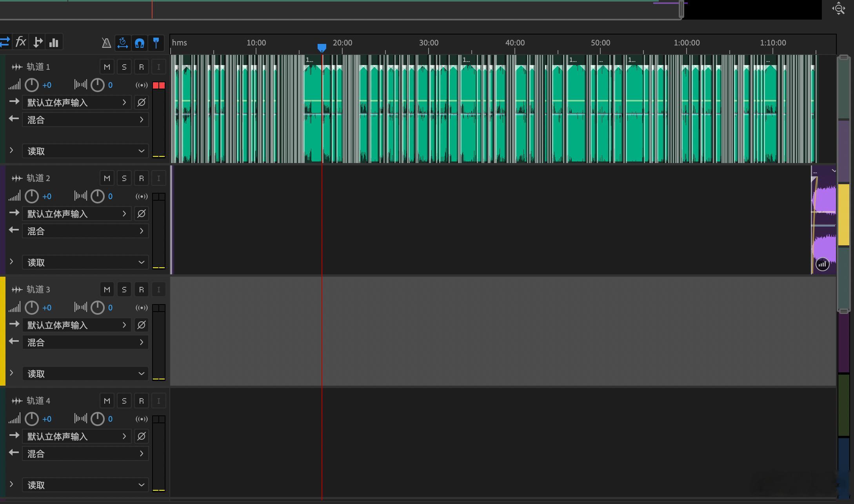854x504 pixels.
Task: Click the volume value +0 on 轨道 2
Action: [x=47, y=196]
